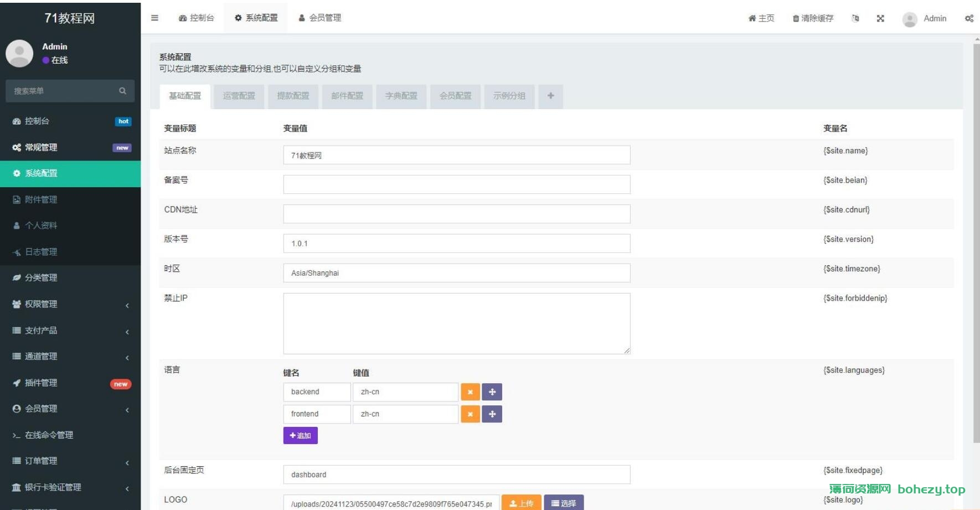Click the 支付产品 list icon

click(17, 330)
